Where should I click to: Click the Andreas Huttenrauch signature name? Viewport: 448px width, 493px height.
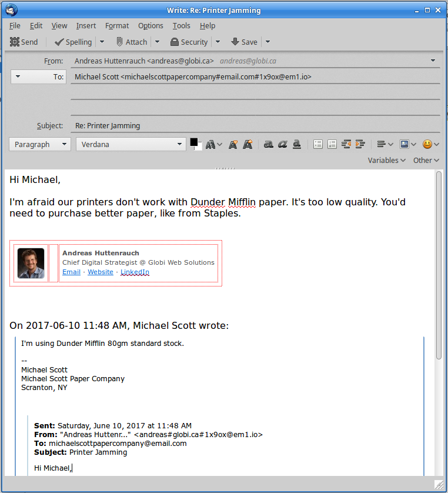click(101, 253)
